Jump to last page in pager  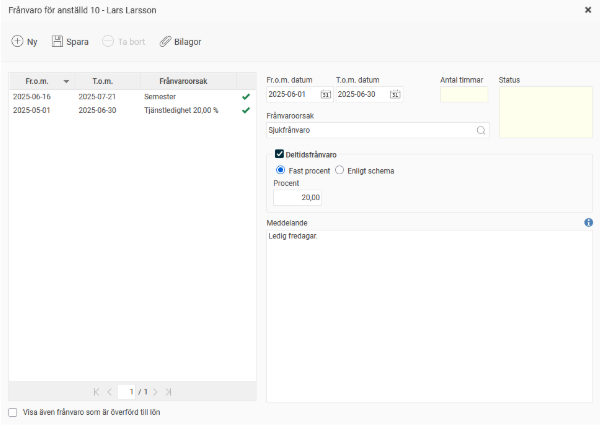pos(169,391)
